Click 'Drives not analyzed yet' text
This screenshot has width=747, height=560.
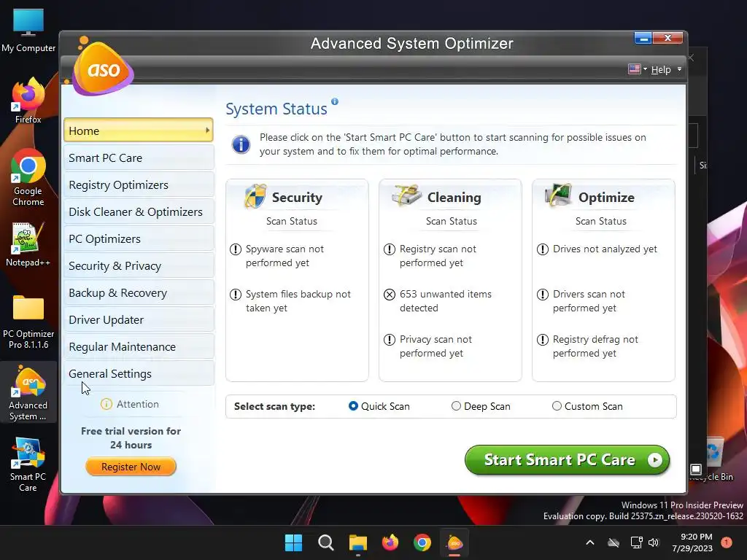(605, 249)
